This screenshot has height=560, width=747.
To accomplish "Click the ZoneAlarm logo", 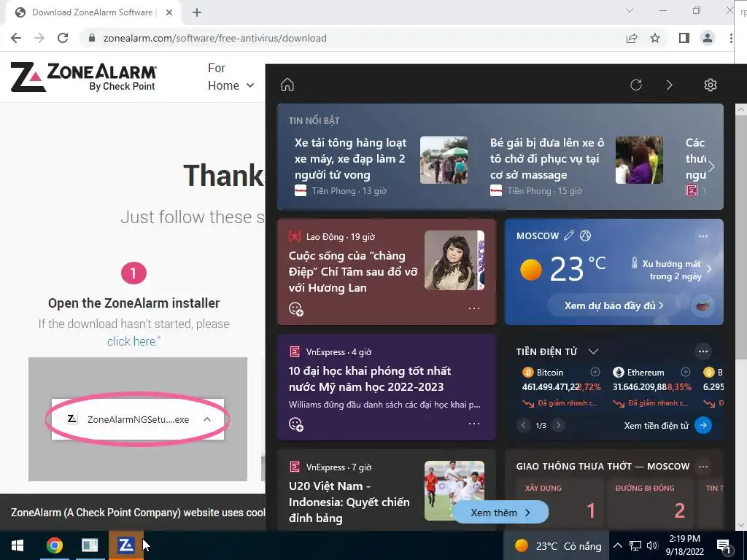I will (x=83, y=76).
